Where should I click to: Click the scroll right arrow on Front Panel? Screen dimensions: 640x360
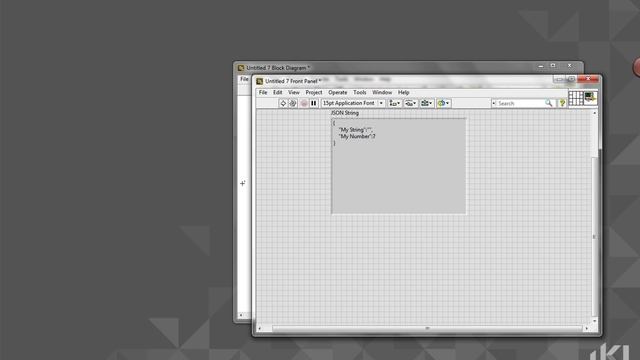click(587, 328)
